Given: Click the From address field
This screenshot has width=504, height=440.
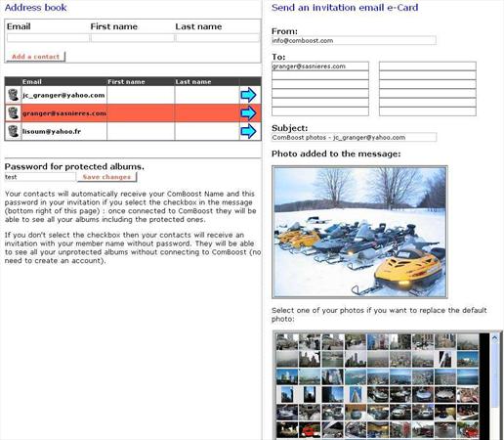Looking at the screenshot, I should (x=354, y=40).
